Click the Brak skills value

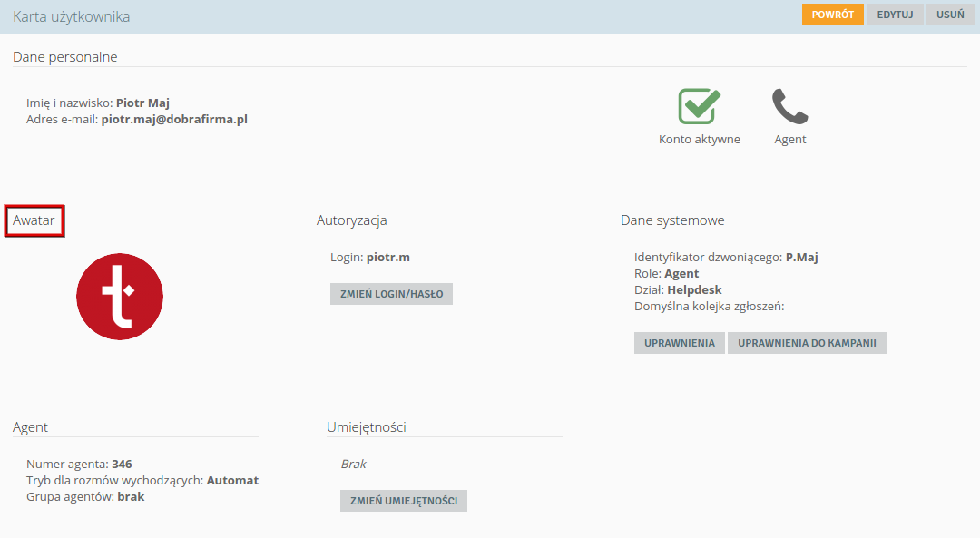(x=354, y=465)
